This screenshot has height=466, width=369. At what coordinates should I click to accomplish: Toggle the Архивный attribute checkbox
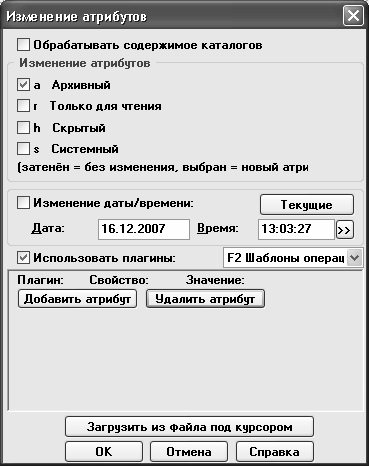click(x=23, y=85)
